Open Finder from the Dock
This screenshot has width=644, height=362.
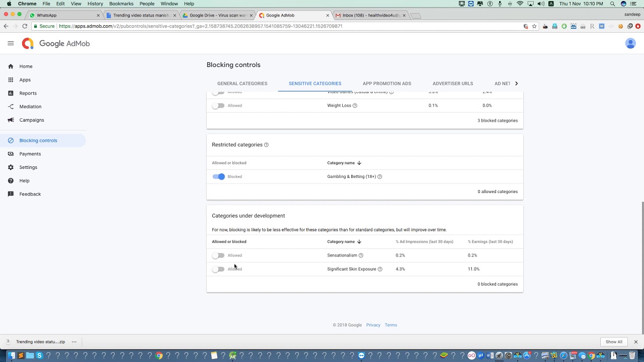[12, 355]
